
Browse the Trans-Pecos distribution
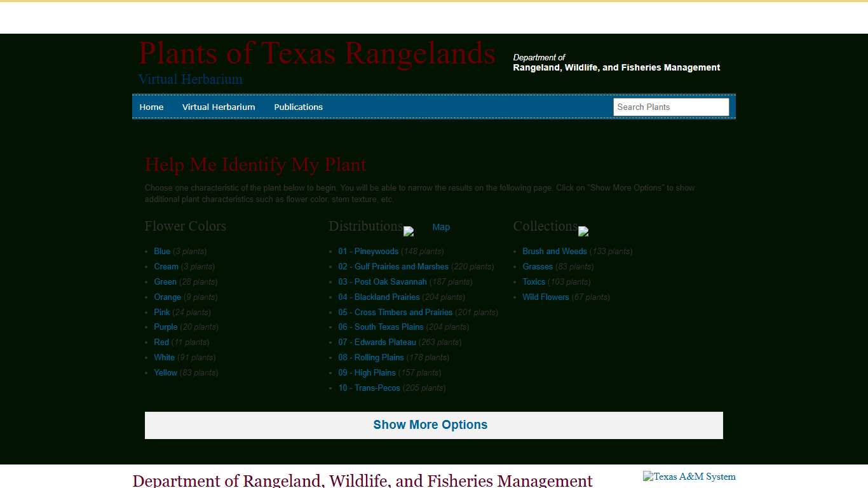(369, 388)
